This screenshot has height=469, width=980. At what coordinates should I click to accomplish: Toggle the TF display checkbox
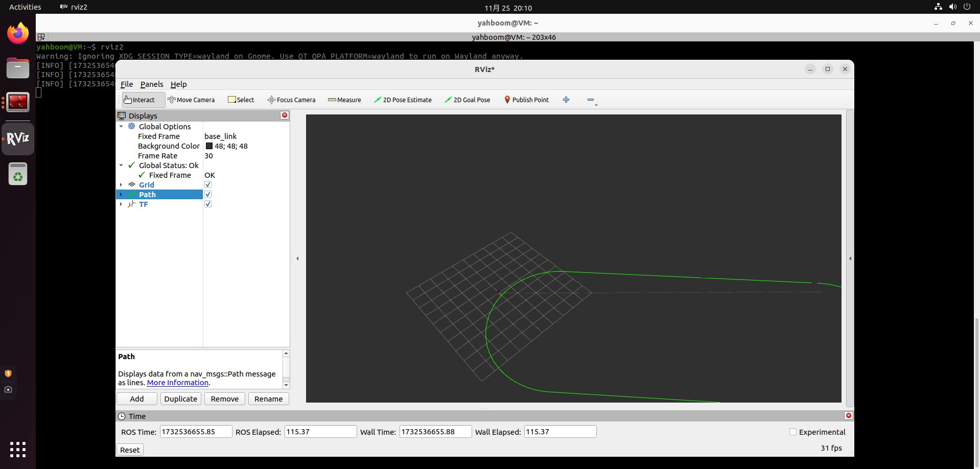coord(208,204)
